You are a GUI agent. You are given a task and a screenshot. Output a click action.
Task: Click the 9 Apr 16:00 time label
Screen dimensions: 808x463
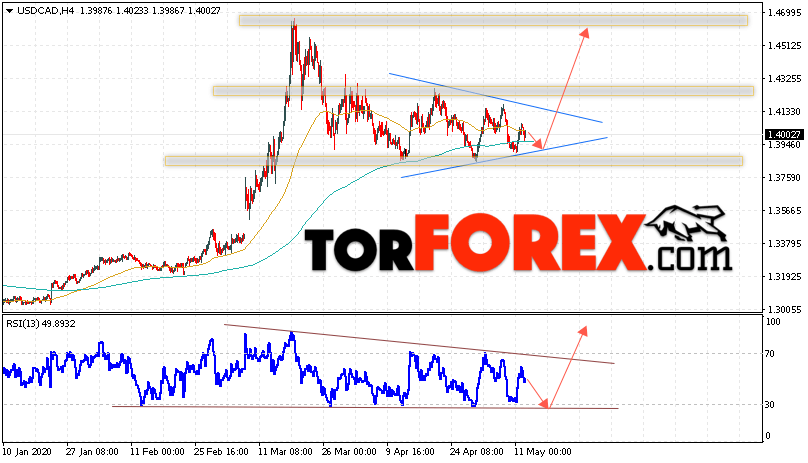[x=411, y=452]
